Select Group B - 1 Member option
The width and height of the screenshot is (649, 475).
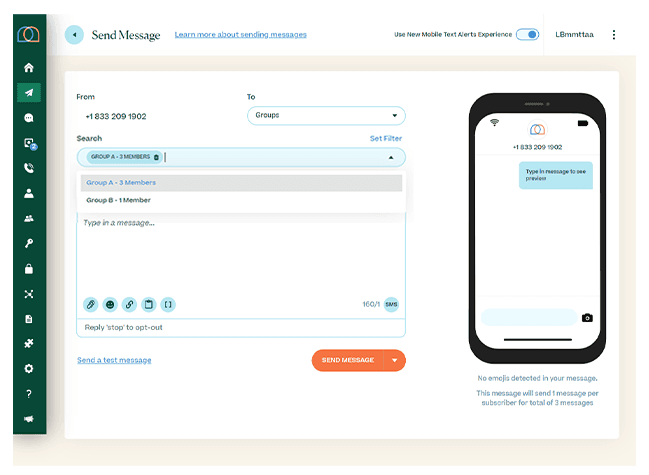tap(118, 200)
